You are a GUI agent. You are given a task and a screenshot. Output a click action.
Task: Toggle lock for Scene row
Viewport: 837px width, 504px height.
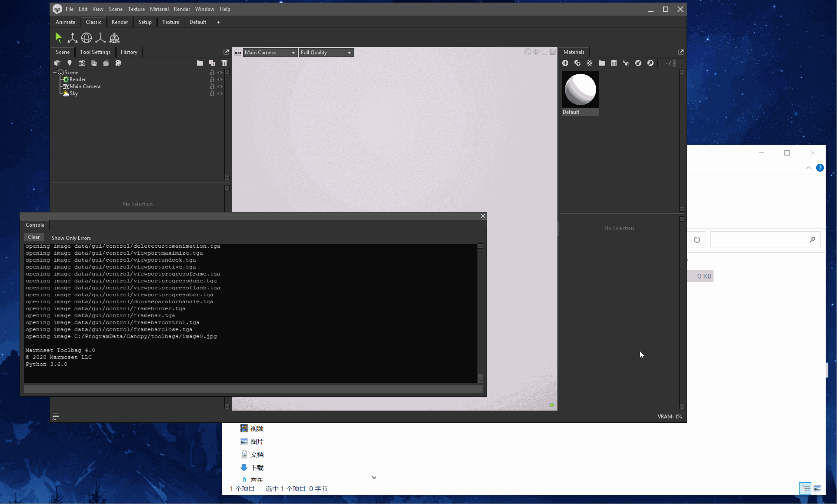[x=212, y=73]
